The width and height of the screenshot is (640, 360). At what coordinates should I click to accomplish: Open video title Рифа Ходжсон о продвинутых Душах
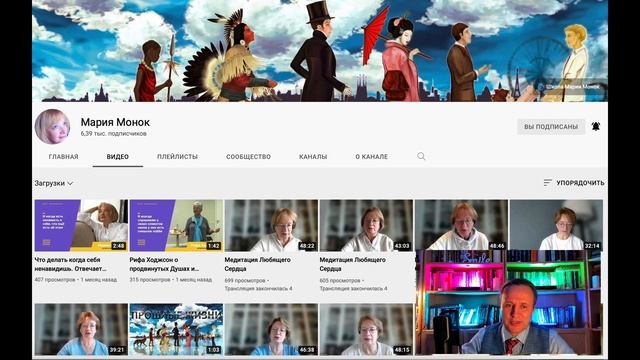click(164, 264)
